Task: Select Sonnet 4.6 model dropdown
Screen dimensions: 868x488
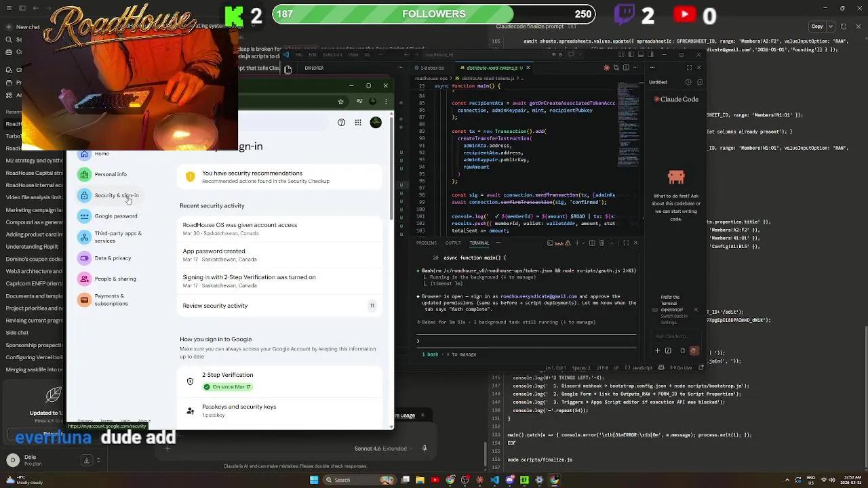Action: tap(384, 449)
